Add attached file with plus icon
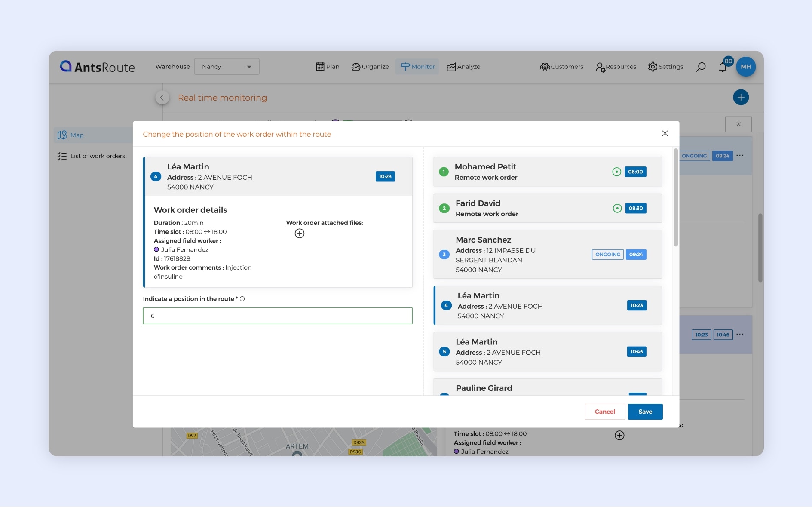Viewport: 812px width, 507px height. coord(300,234)
